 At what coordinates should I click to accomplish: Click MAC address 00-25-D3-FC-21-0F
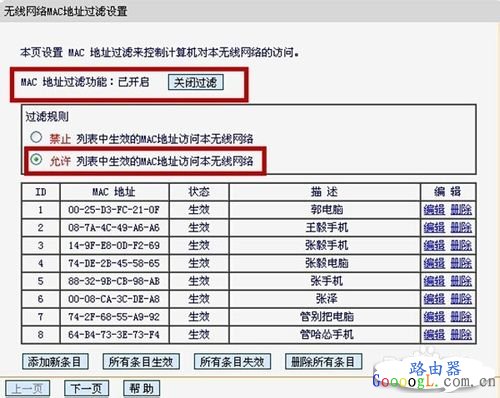tap(114, 210)
